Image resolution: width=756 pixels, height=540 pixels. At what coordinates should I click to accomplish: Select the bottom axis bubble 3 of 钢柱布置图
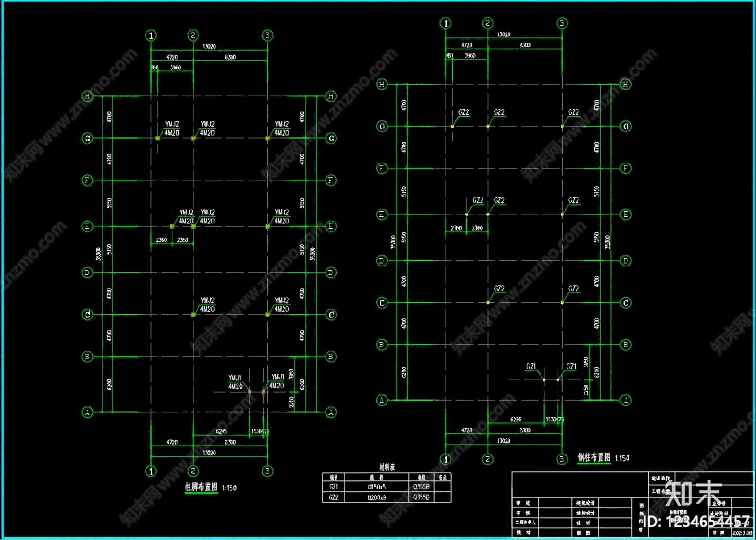[562, 459]
